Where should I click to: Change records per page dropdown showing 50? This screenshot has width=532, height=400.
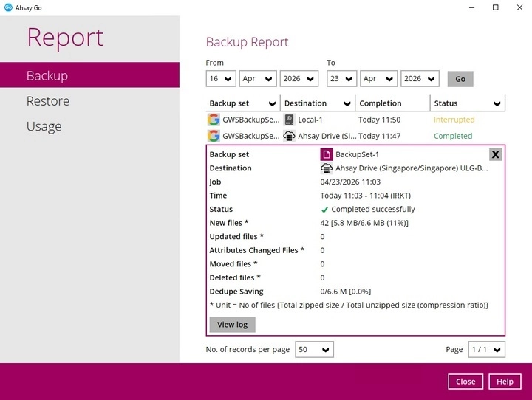[314, 350]
